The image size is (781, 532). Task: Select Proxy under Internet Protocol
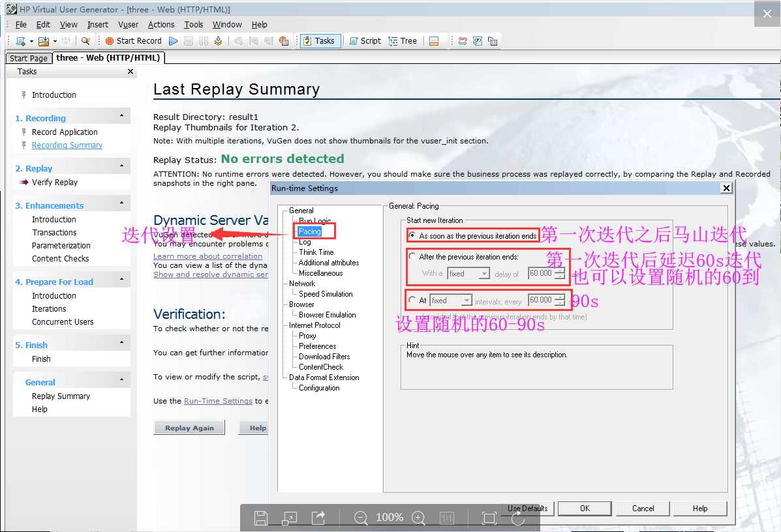coord(307,336)
